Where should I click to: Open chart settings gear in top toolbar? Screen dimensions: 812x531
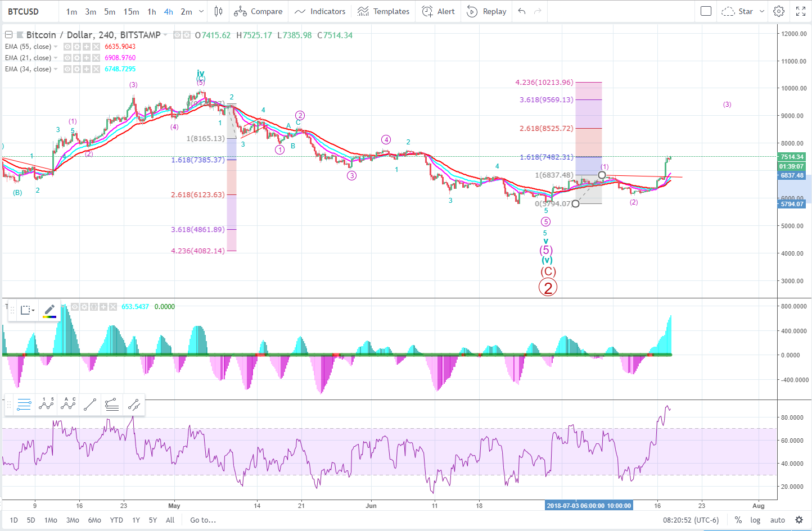[779, 11]
